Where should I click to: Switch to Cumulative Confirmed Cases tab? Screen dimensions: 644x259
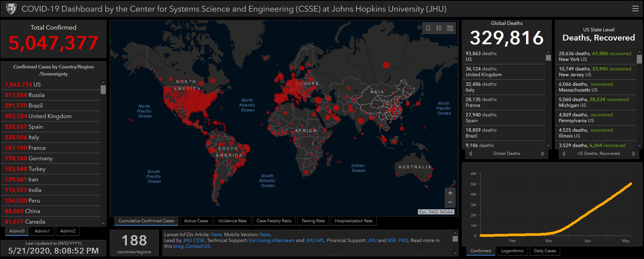pos(146,221)
